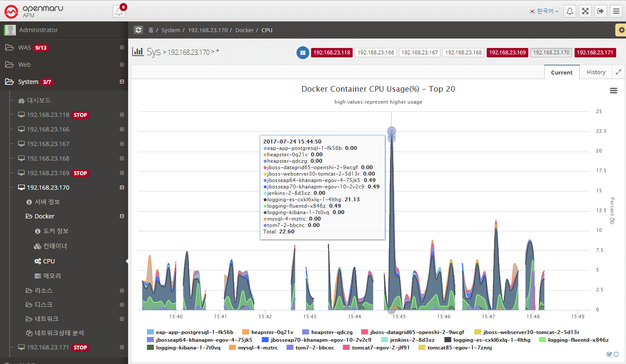
Task: Click the blue grid view icon
Action: click(x=303, y=52)
